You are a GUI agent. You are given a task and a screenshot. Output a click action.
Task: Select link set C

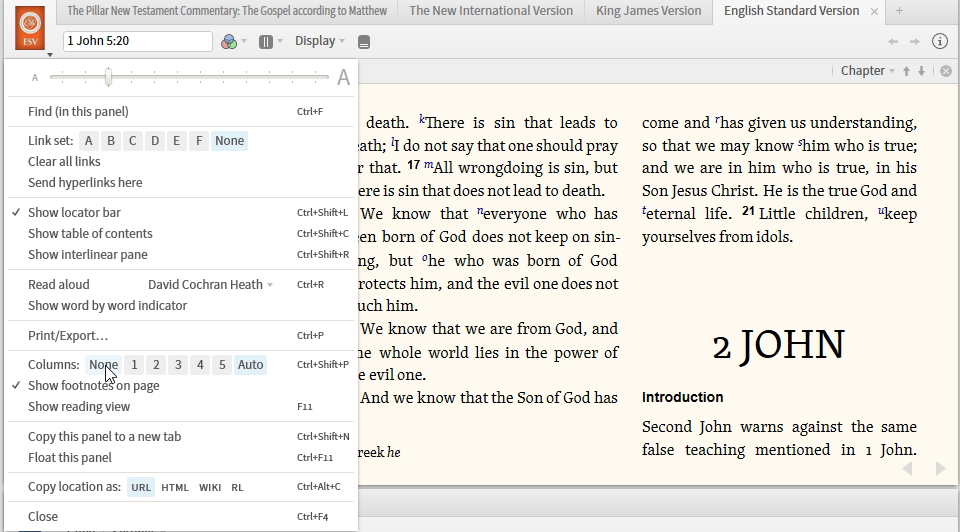[x=133, y=141]
